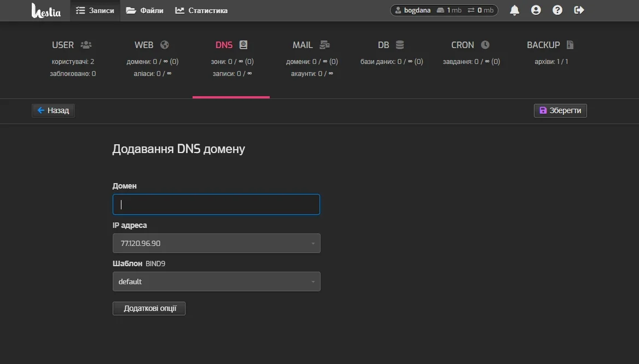Click the BIND9 template label
Viewport: 639px width, 364px height.
(155, 264)
